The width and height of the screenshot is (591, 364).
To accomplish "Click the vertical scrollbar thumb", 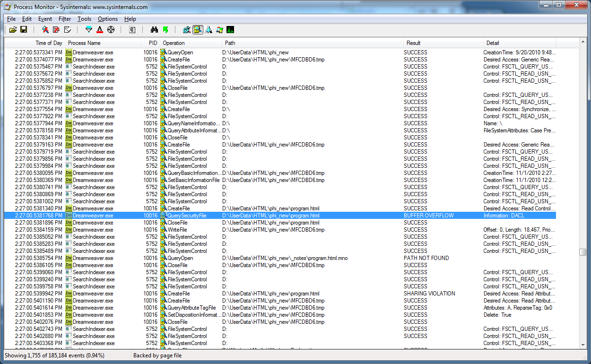I will (582, 252).
